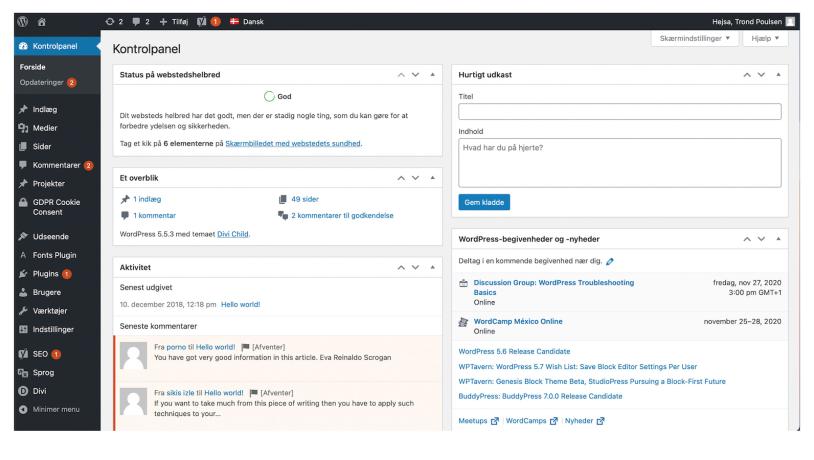The width and height of the screenshot is (814, 460).
Task: Move Hurtigt udkast panel up
Action: pos(747,75)
